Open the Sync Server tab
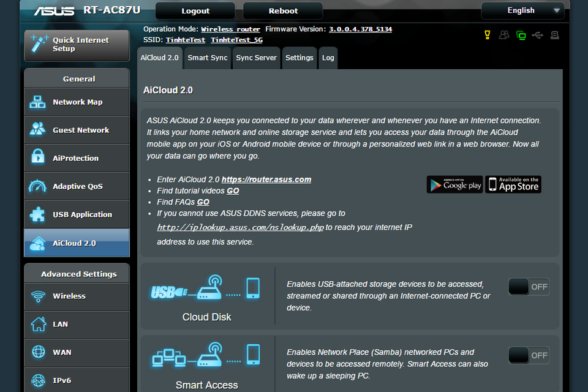The image size is (588, 392). coord(257,58)
